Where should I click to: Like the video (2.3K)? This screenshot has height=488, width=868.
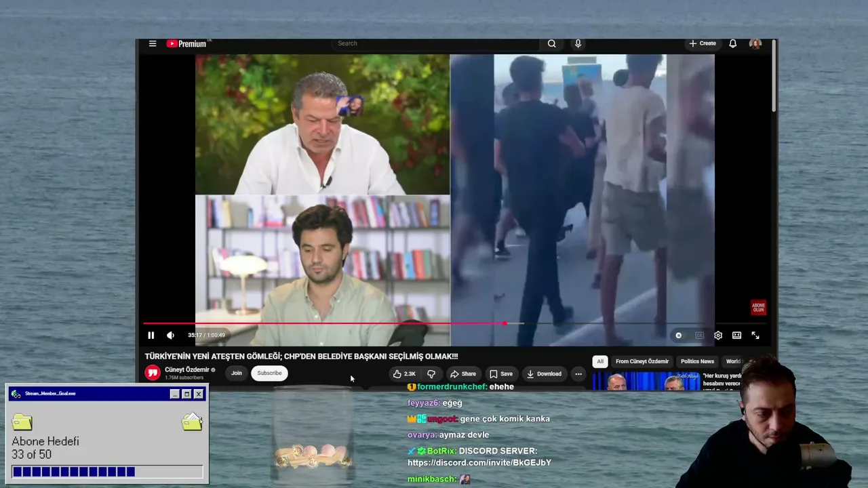click(x=404, y=373)
